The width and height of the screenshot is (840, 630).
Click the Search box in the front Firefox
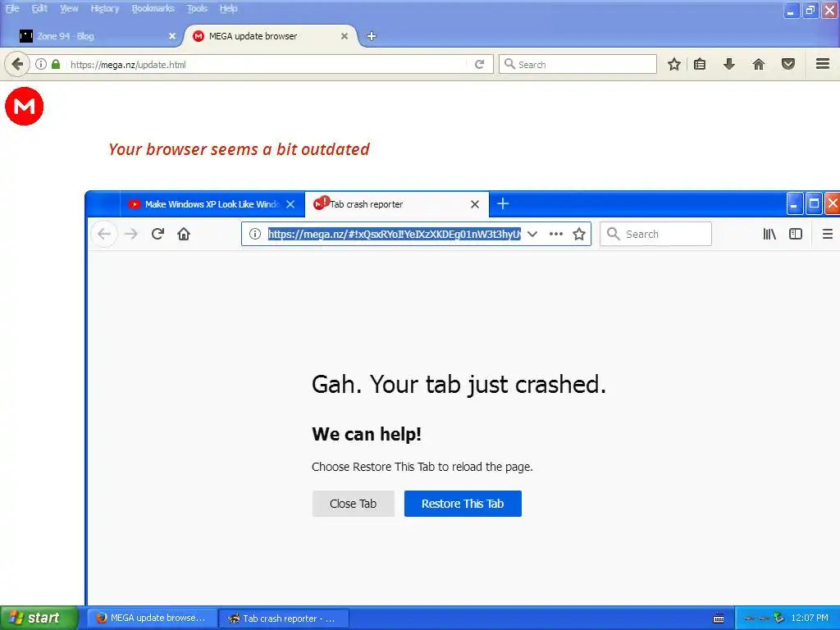click(x=655, y=234)
